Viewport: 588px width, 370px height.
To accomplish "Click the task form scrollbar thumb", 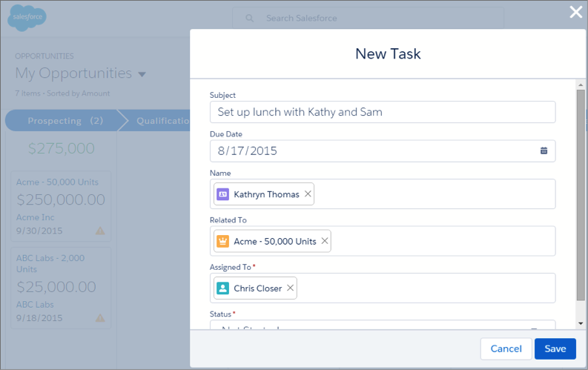I will [x=581, y=195].
